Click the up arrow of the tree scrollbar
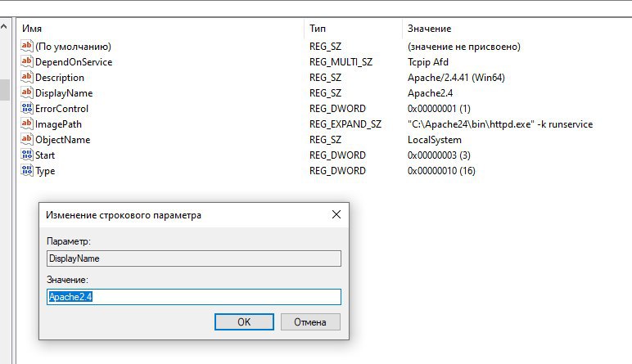The image size is (632, 364). (4, 27)
